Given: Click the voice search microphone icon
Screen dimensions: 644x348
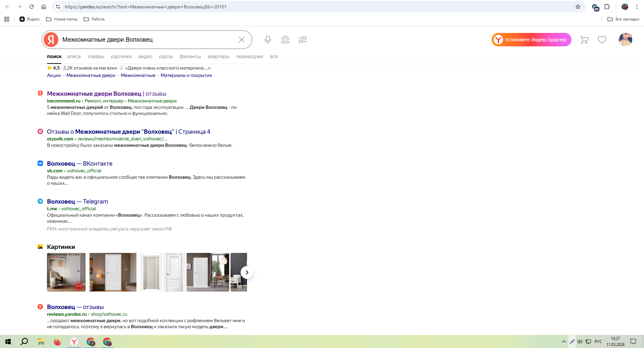Looking at the screenshot, I should (267, 40).
